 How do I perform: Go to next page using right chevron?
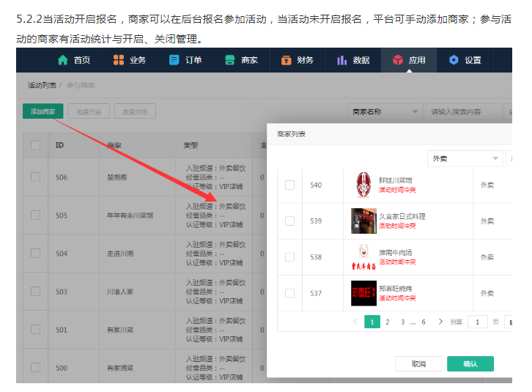pos(440,322)
